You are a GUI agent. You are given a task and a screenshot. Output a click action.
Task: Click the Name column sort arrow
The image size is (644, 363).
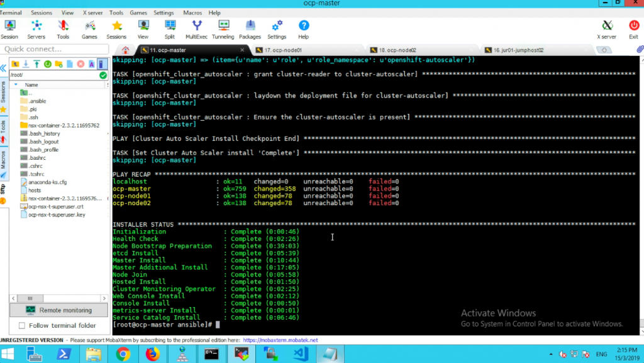[16, 84]
